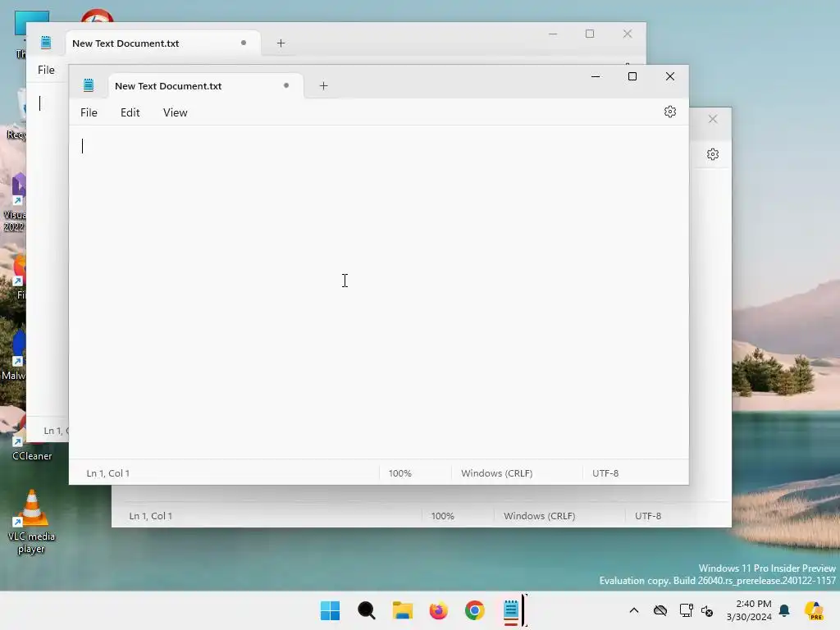Click the Copilot preview icon in taskbar

click(x=814, y=610)
